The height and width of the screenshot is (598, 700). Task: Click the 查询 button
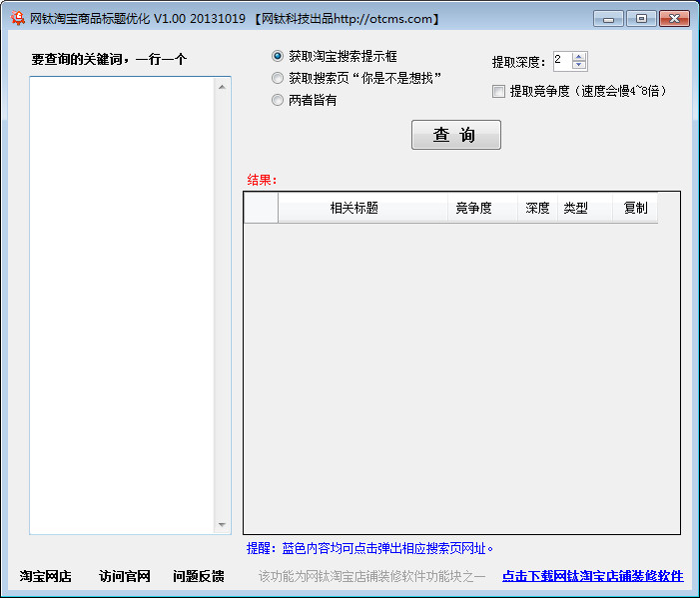point(455,135)
